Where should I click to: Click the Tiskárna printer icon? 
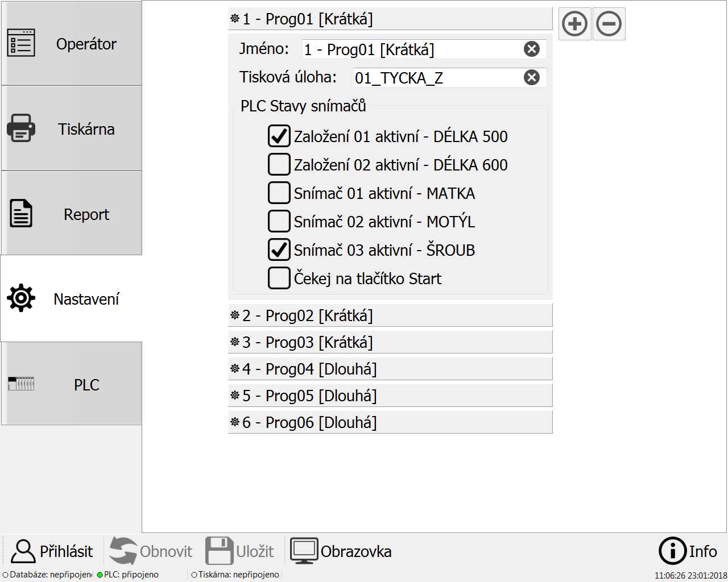pyautogui.click(x=21, y=128)
